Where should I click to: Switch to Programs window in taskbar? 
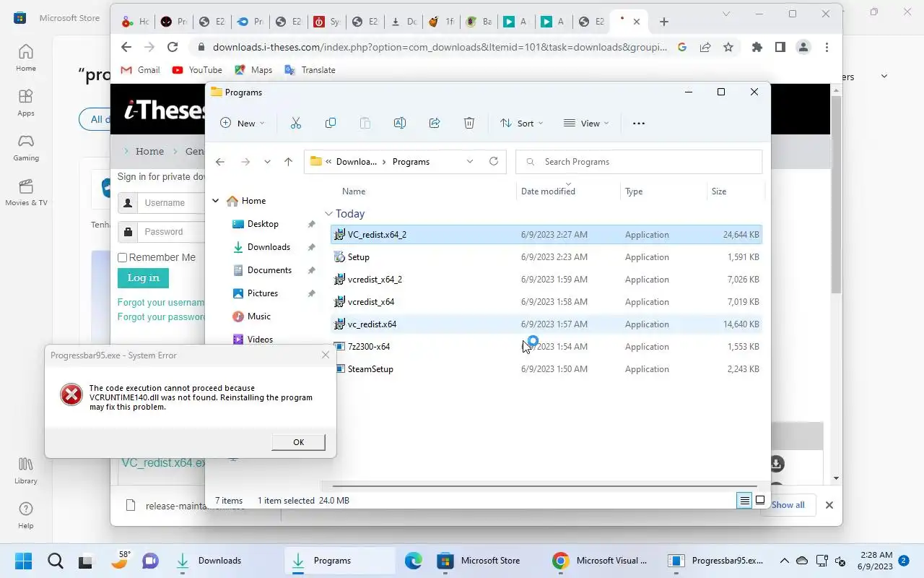340,561
